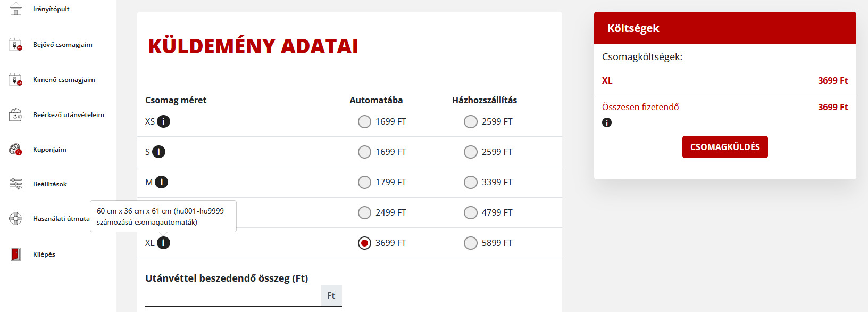The width and height of the screenshot is (868, 312).
Task: Click the Kimenő csomagjaim outgoing parcels icon
Action: (16, 80)
